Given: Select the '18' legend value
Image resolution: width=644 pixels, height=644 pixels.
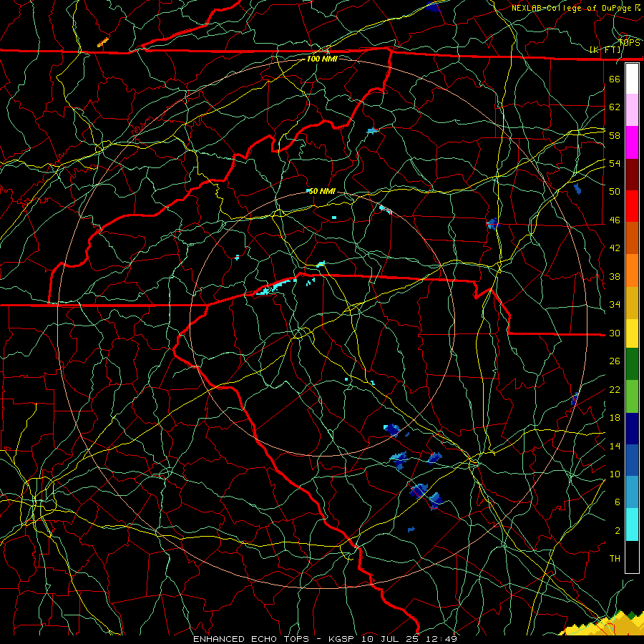Looking at the screenshot, I should (x=615, y=418).
